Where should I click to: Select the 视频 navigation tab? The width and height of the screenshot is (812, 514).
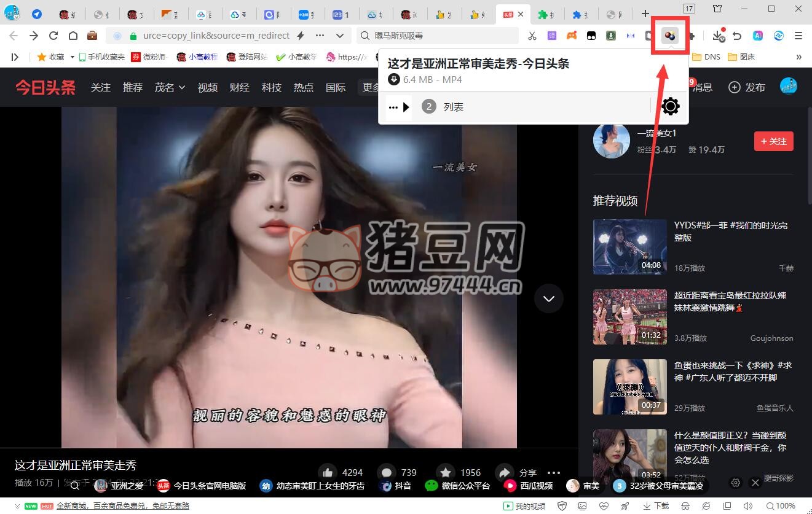208,87
